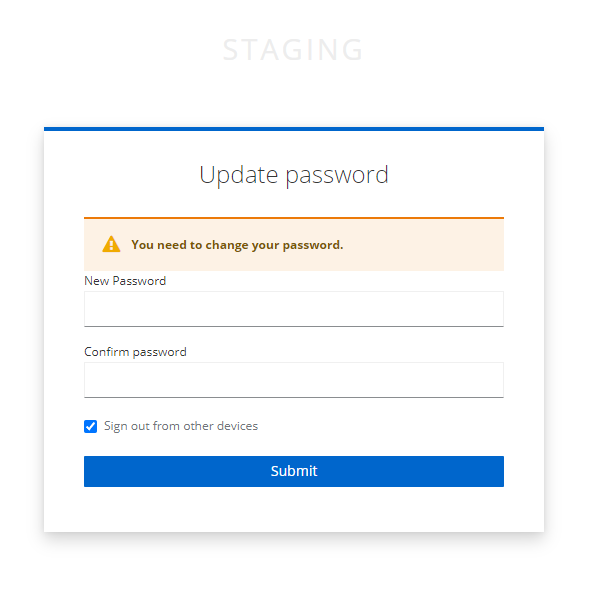Select the "You need to change your password" message
The width and height of the screenshot is (600, 591).
pyautogui.click(x=237, y=245)
